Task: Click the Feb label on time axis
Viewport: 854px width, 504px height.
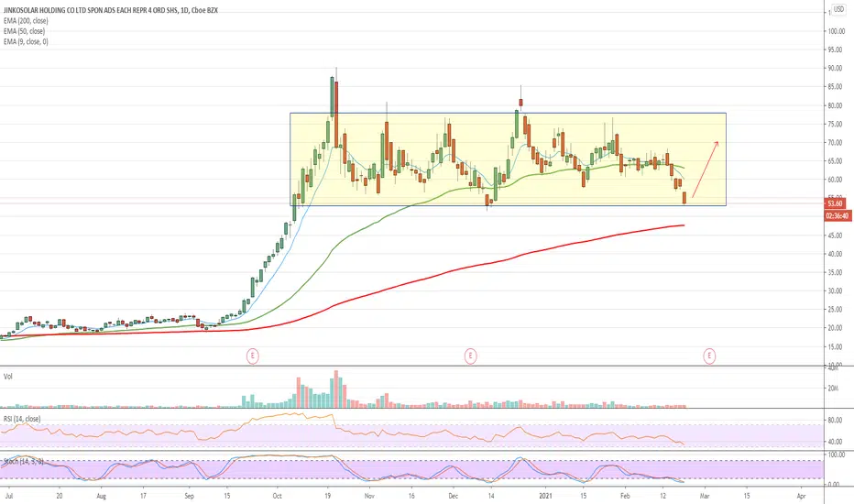Action: tap(625, 497)
